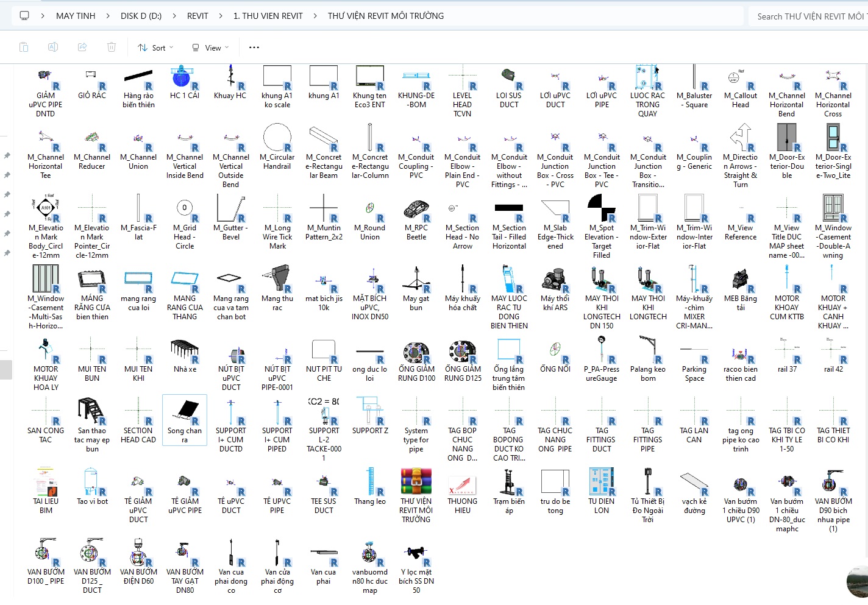Viewport: 868px width, 605px height.
Task: Click the Delete trash icon
Action: 112,48
